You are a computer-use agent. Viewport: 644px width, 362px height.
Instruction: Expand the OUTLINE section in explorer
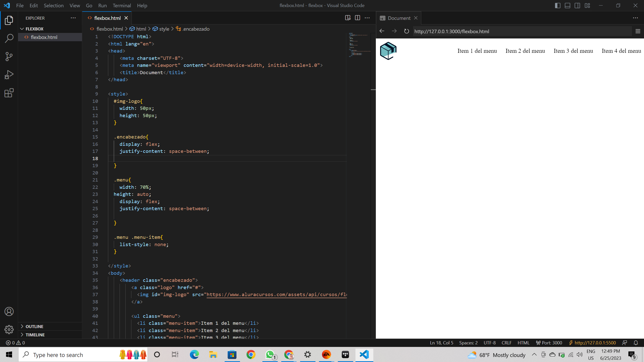point(34,326)
